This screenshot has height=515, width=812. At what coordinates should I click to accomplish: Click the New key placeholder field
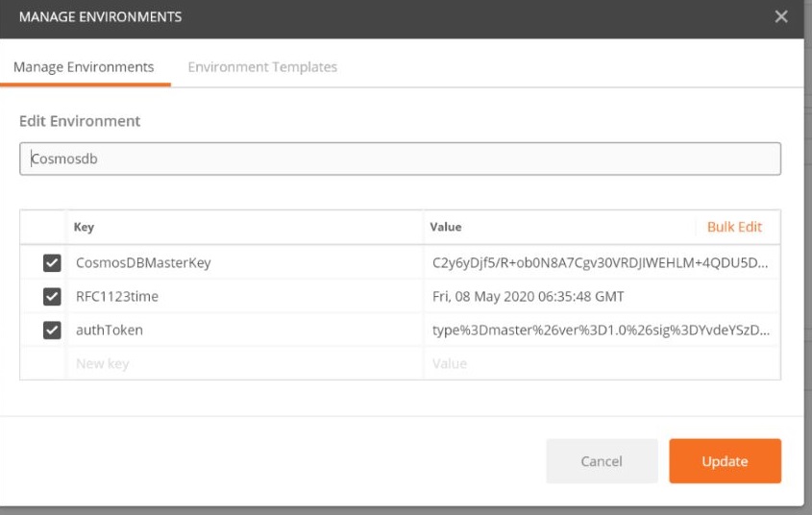click(x=245, y=363)
